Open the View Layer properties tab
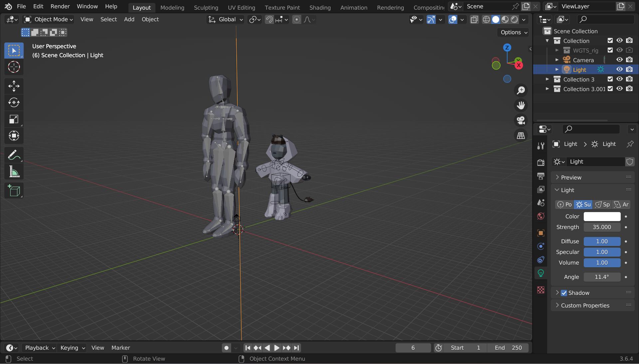639x364 pixels. coord(540,189)
